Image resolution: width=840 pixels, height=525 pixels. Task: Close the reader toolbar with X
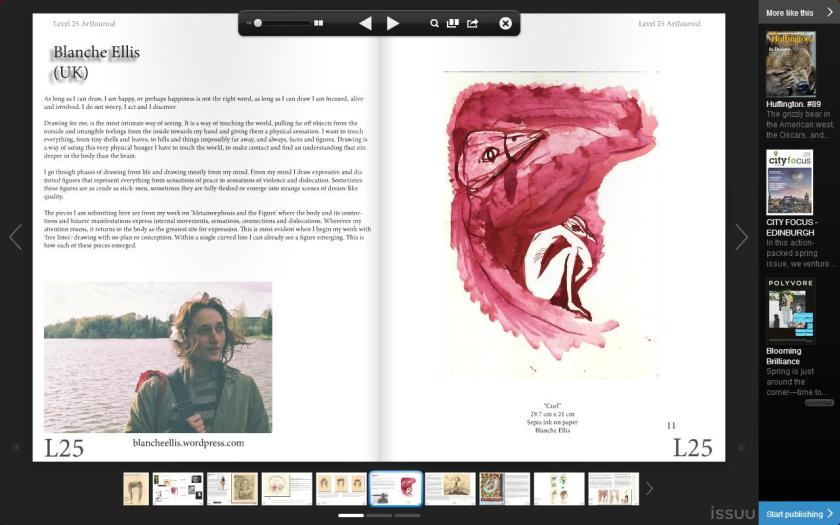coord(505,24)
